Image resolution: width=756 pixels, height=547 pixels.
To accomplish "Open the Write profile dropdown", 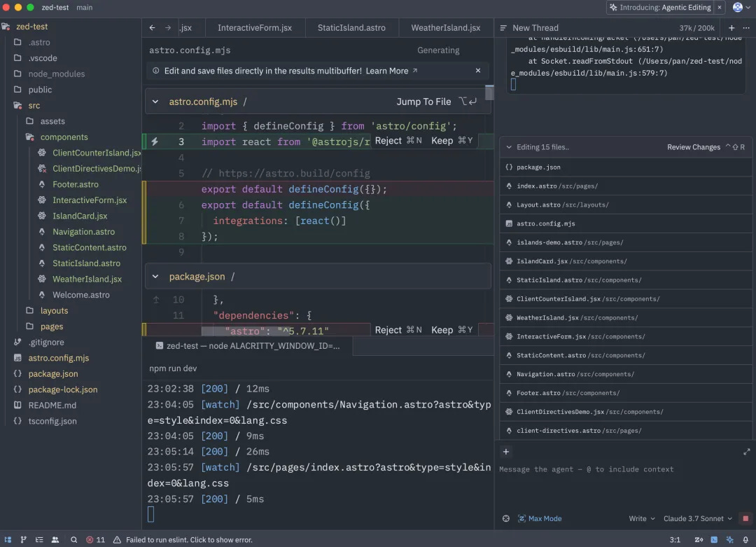I will [642, 519].
